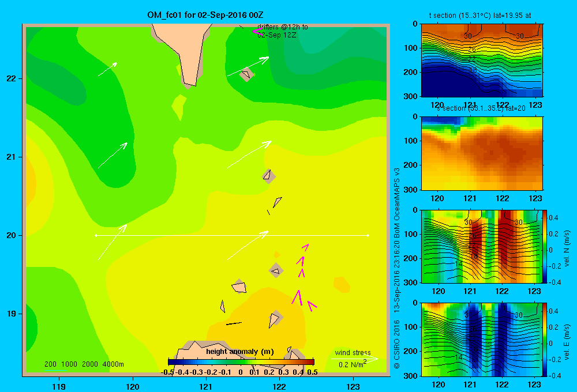
Task: Select the 'vel. N (m/s)' color scale bar
Action: pos(545,246)
